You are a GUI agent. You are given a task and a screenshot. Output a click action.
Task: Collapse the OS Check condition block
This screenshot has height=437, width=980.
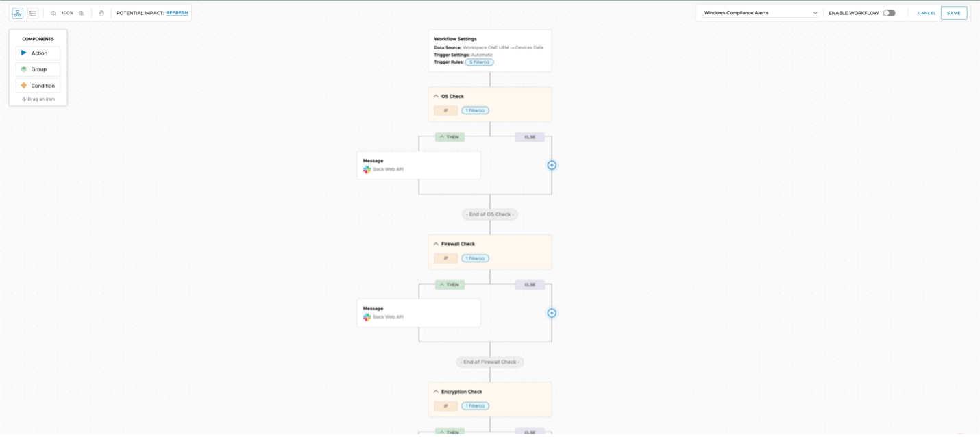pos(437,96)
